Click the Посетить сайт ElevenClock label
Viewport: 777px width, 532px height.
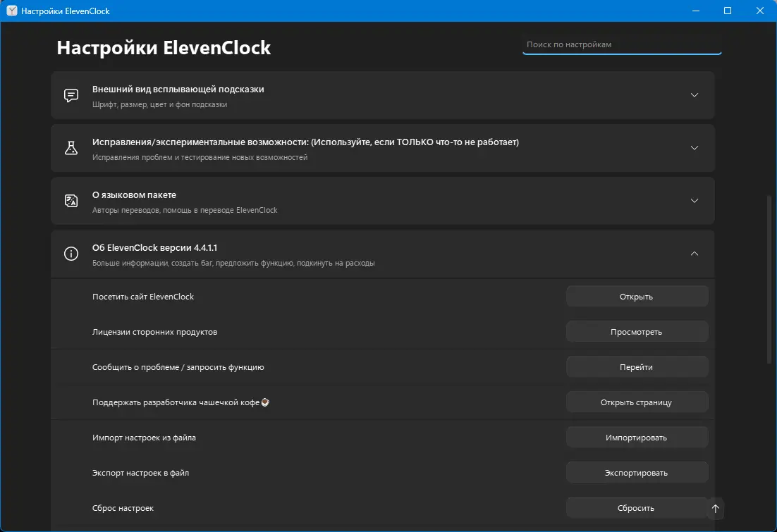click(143, 297)
